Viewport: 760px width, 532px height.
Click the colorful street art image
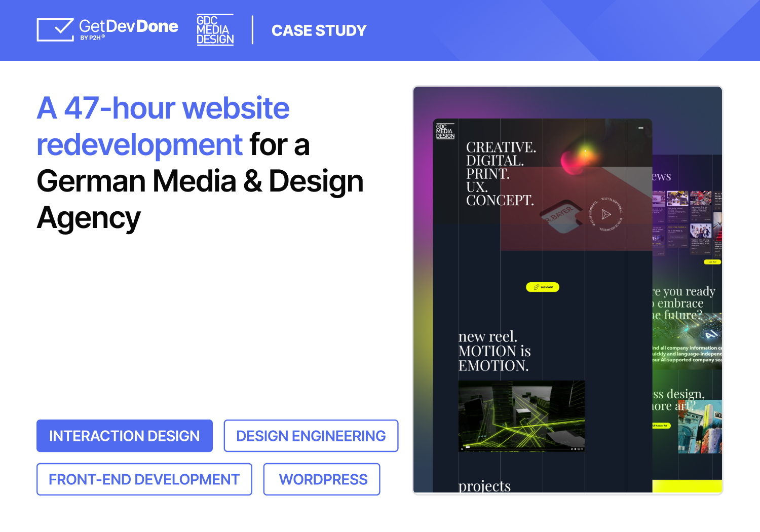pos(700,427)
